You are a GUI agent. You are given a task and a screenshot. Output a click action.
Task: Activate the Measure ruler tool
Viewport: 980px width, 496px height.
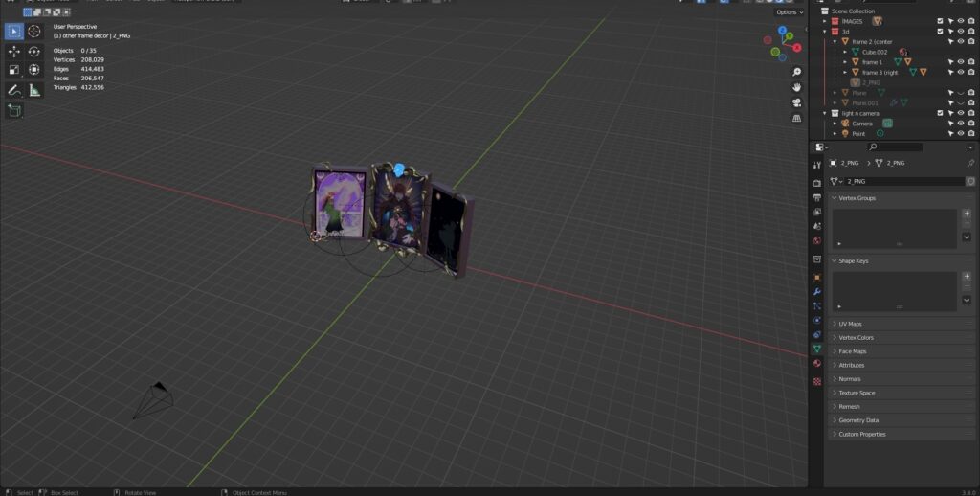pyautogui.click(x=34, y=91)
